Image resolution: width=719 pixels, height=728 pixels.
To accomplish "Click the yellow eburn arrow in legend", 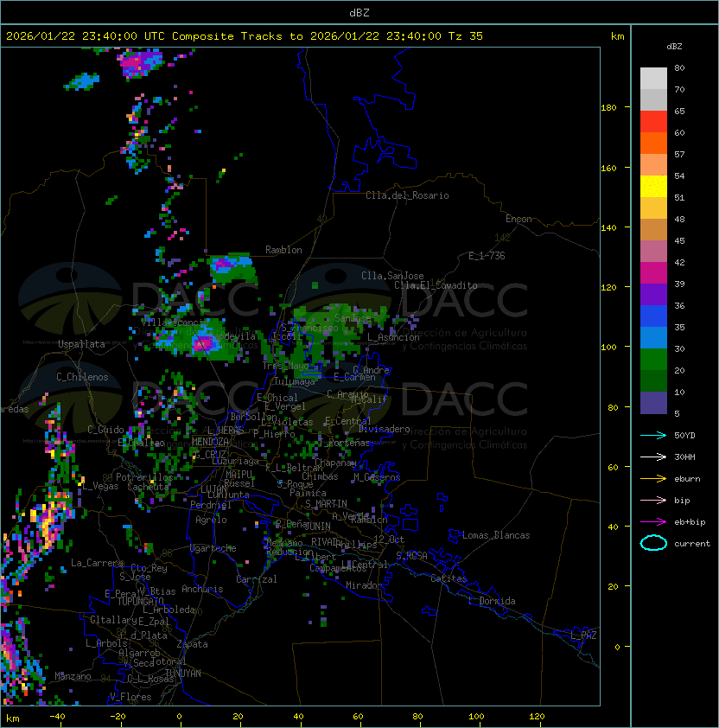I will coord(653,479).
